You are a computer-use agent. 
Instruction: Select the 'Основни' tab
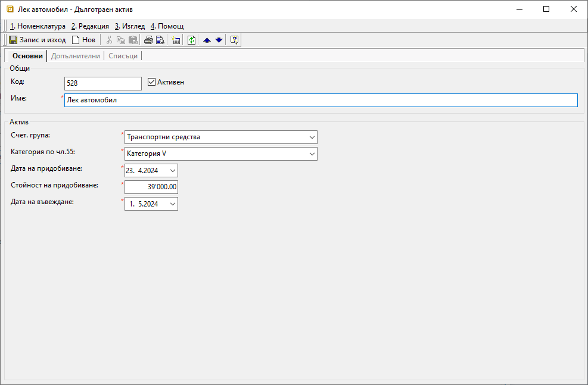(x=27, y=56)
